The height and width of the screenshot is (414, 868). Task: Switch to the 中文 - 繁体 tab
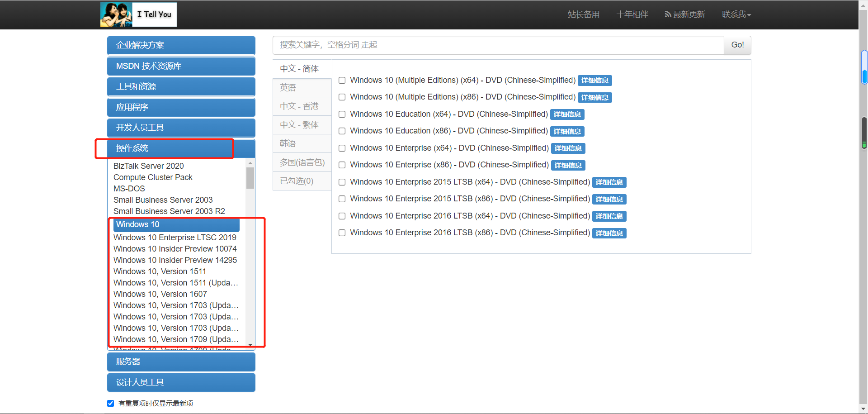[302, 124]
